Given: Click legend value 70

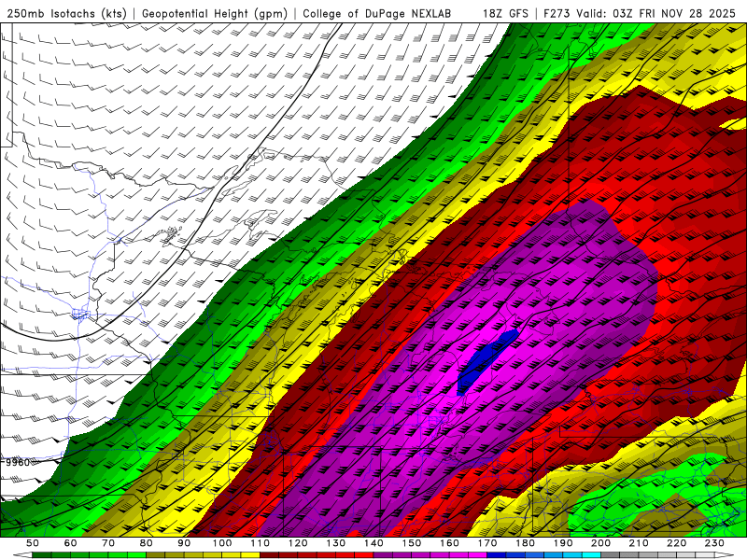Looking at the screenshot, I should pos(108,543).
